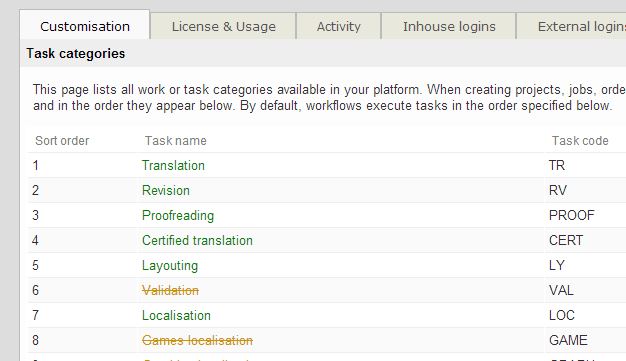Open the Layouting task category
The height and width of the screenshot is (361, 626).
(x=170, y=266)
